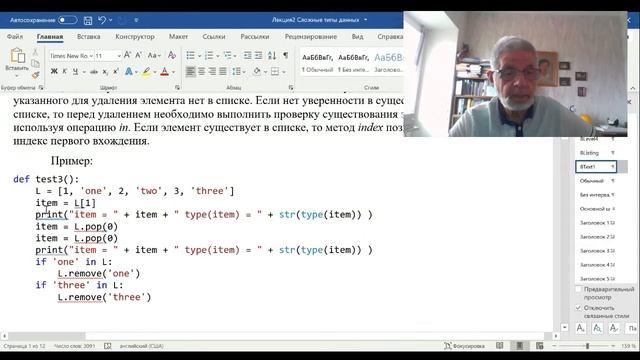Click the Save diskette icon

point(88,20)
